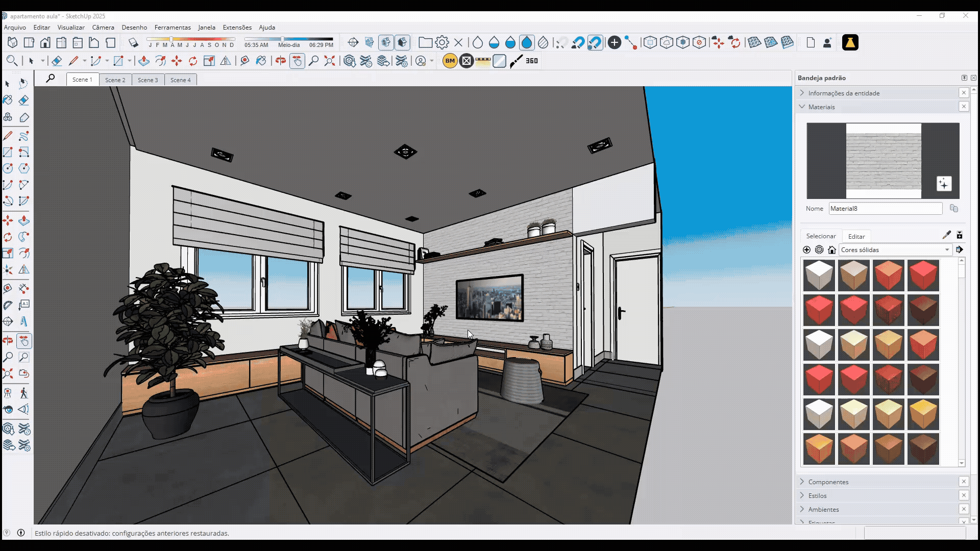Toggle the highlighted blue magnet extension button
This screenshot has width=980, height=551.
pyautogui.click(x=595, y=43)
